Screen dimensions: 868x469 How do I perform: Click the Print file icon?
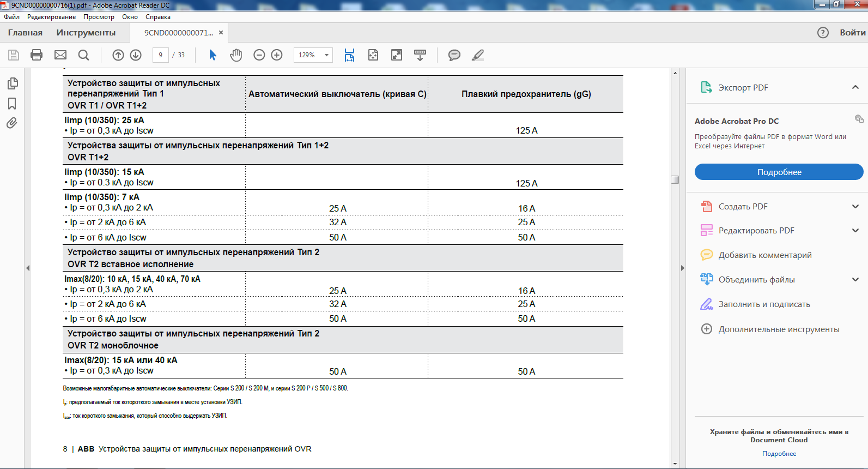[37, 55]
